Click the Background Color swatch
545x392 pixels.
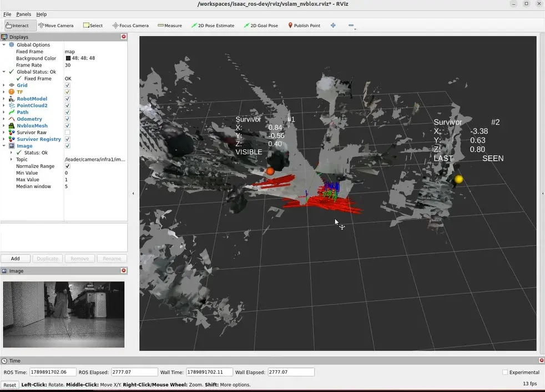[x=68, y=58]
